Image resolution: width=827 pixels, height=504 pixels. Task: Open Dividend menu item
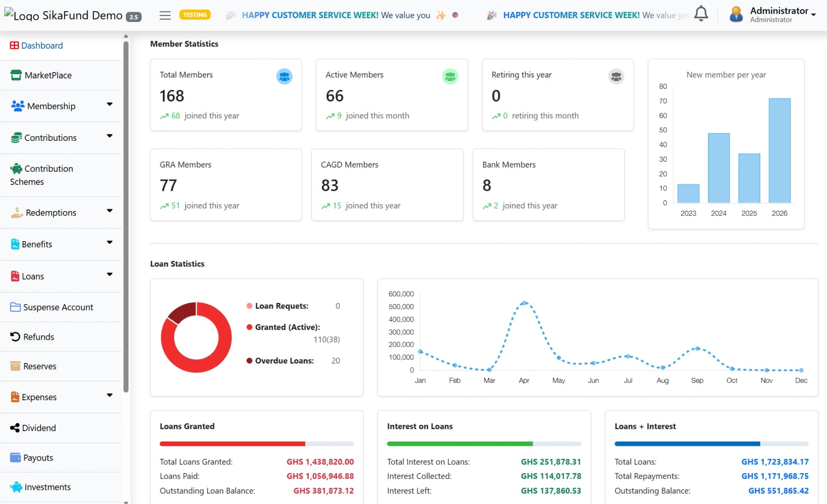61,428
